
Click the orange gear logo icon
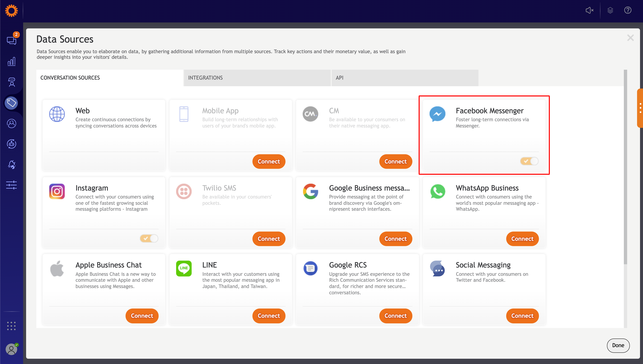(x=12, y=11)
